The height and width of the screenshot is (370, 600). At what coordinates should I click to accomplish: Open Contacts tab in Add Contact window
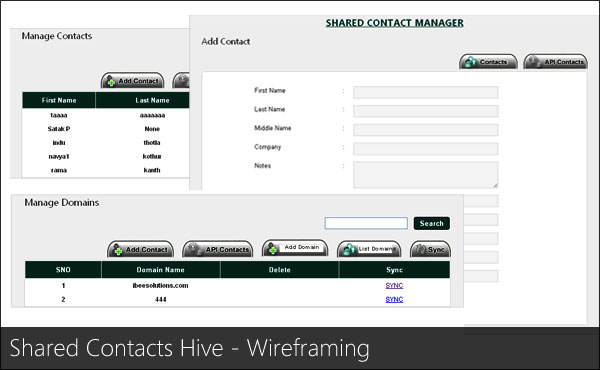[x=488, y=62]
